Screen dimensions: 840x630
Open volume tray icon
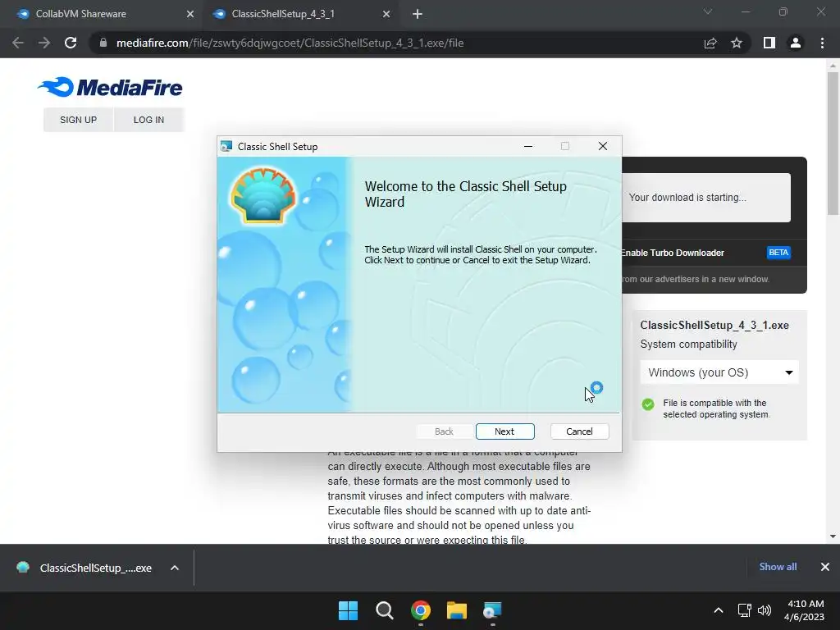(x=765, y=610)
